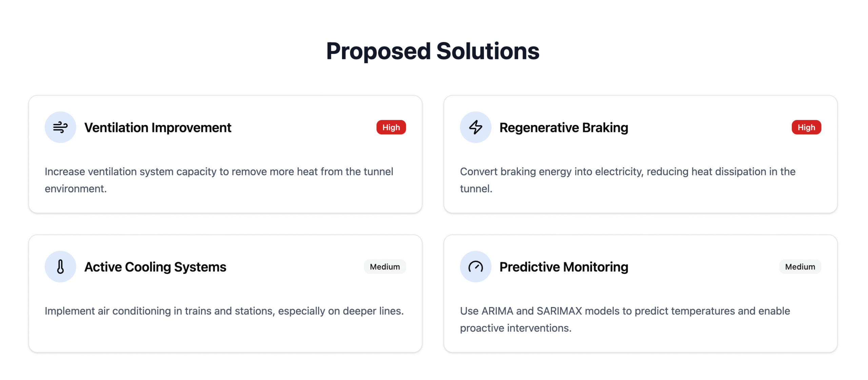The height and width of the screenshot is (380, 868).
Task: Click the thermometer icon for Active Cooling Systems
Action: pyautogui.click(x=60, y=267)
